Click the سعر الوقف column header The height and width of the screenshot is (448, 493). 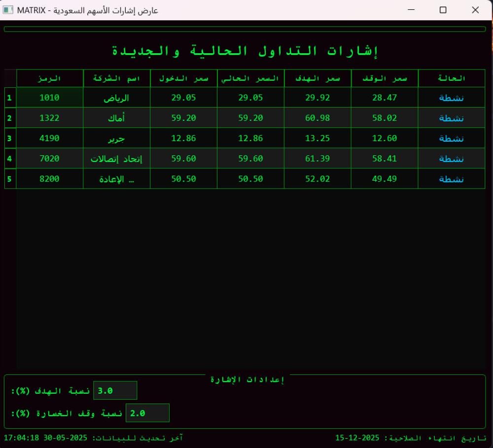coord(385,78)
